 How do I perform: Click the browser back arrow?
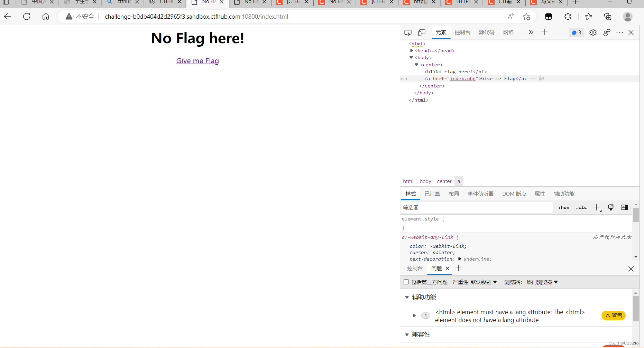coord(8,16)
